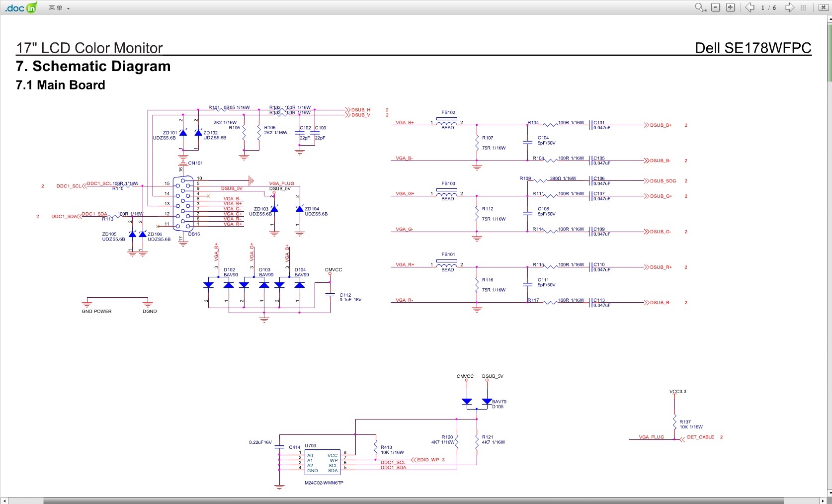Click the vertical scrollbar up arrow
832x504 pixels.
click(830, 19)
